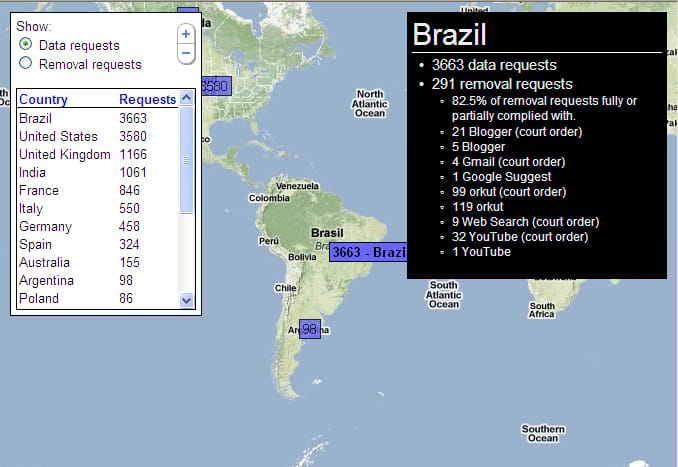Click the 98 marker over Argentina
The width and height of the screenshot is (678, 467).
310,329
